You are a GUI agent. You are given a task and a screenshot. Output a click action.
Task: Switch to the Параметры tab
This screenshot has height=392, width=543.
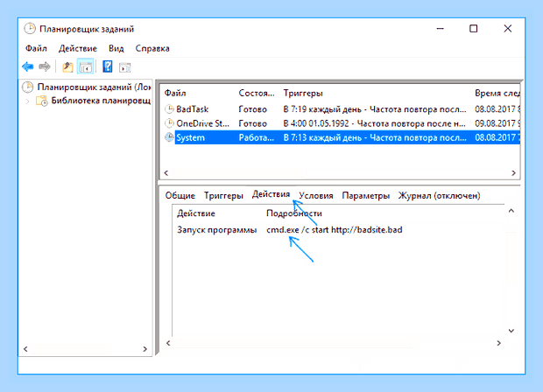tap(366, 195)
